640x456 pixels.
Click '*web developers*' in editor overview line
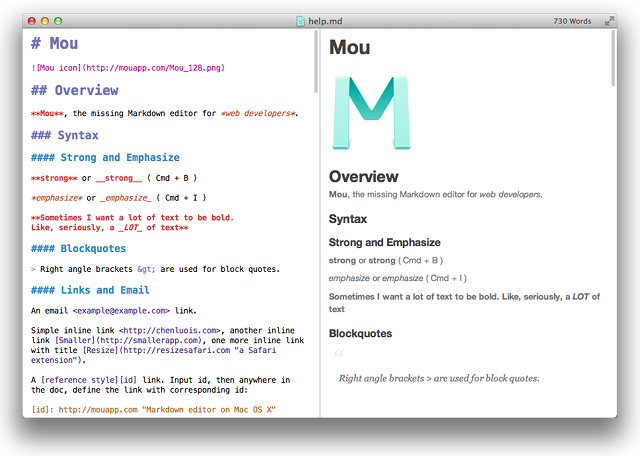click(258, 113)
